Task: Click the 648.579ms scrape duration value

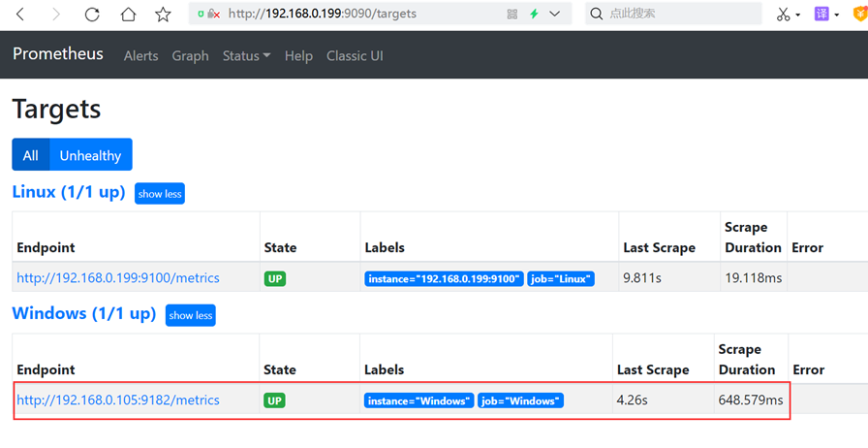Action: click(751, 400)
